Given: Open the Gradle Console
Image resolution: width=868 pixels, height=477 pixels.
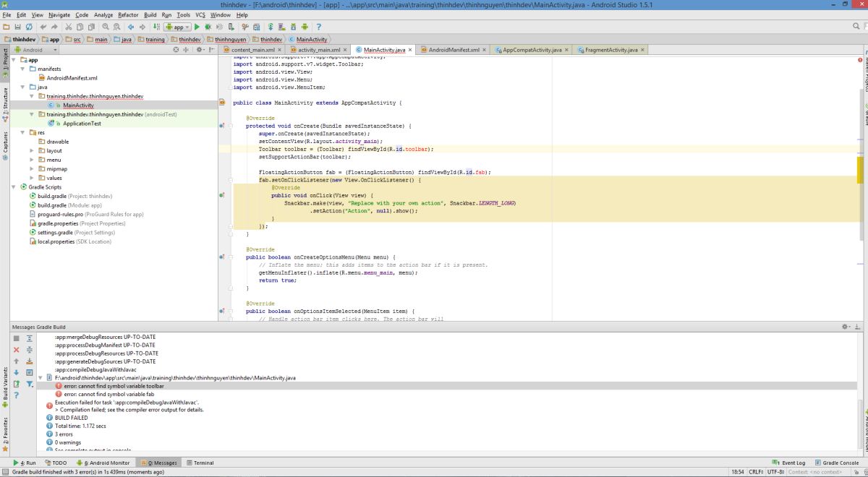Looking at the screenshot, I should [837, 463].
